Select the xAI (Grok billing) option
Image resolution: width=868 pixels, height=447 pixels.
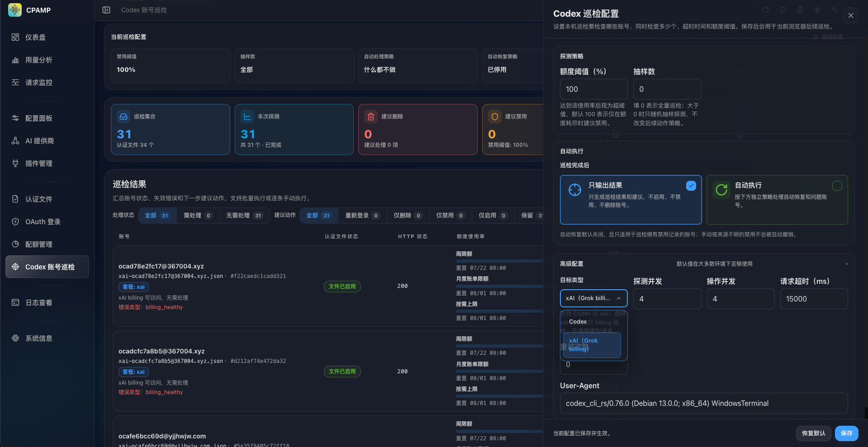(x=592, y=345)
